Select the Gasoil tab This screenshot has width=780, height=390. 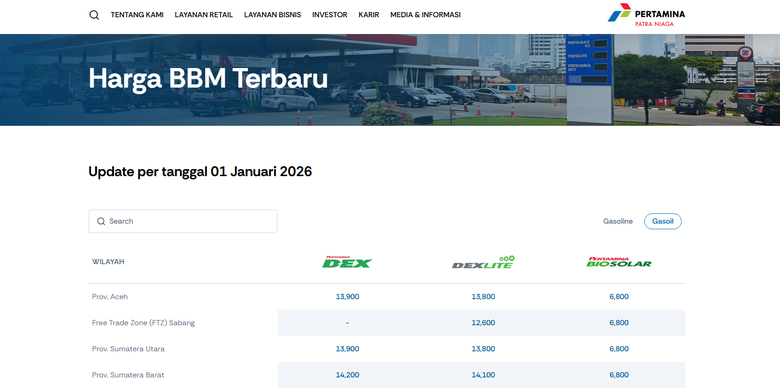663,221
